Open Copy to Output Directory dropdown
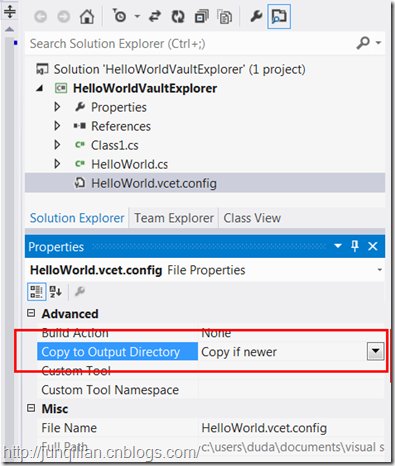The height and width of the screenshot is (466, 395). tap(376, 351)
